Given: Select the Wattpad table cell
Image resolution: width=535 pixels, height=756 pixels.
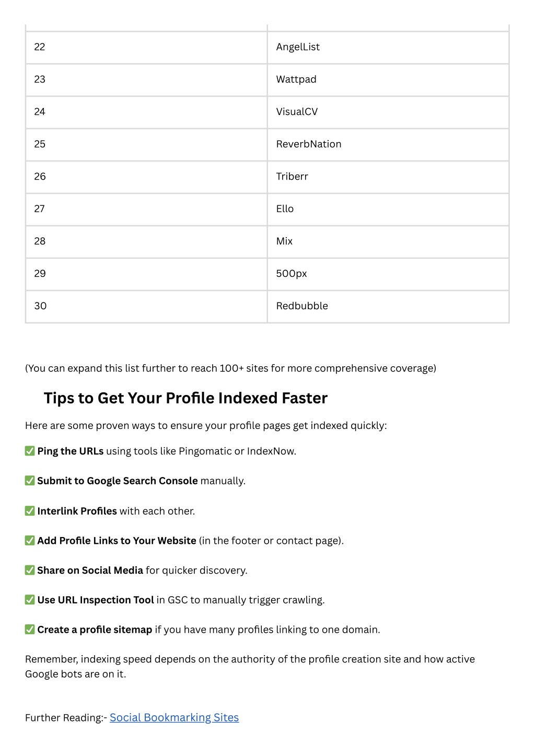Looking at the screenshot, I should [x=388, y=80].
